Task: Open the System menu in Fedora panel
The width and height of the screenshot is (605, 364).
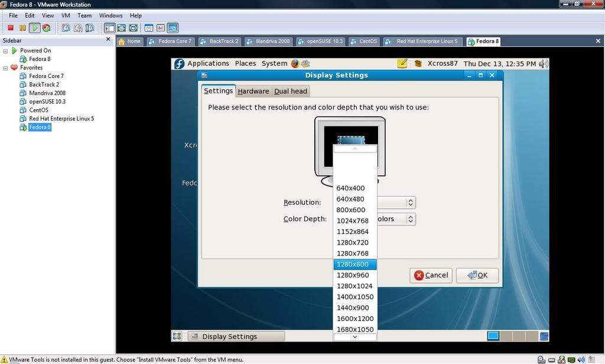Action: [x=274, y=64]
